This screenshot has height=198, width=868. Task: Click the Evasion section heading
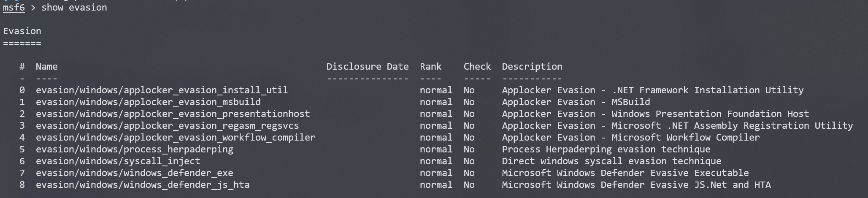pyautogui.click(x=22, y=31)
